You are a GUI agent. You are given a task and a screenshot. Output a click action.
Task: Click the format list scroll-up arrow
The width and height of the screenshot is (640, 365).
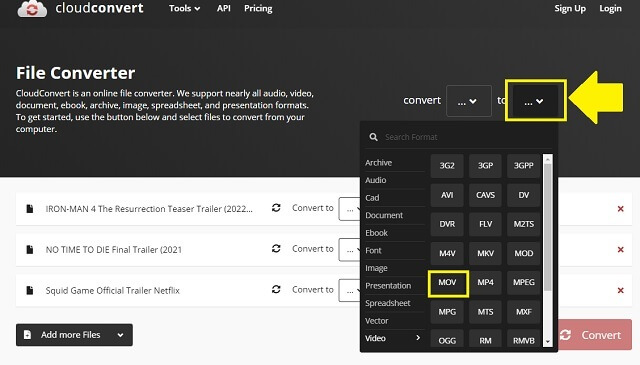(548, 158)
